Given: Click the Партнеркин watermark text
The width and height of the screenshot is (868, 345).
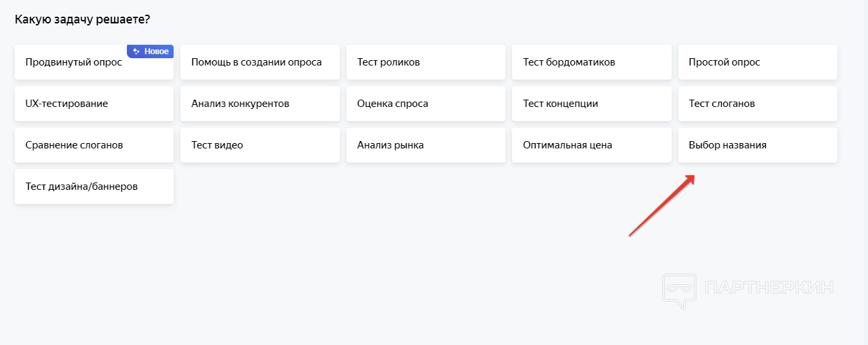Looking at the screenshot, I should click(769, 288).
